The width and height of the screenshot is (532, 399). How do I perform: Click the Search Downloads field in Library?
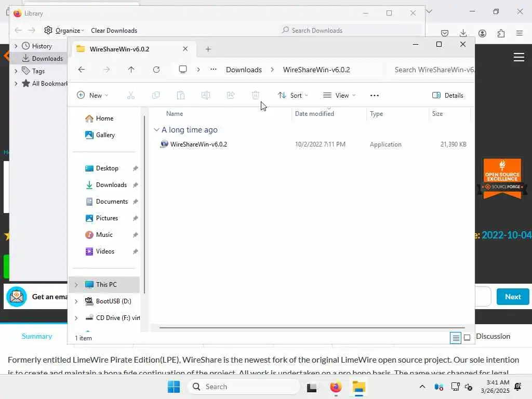coord(351,31)
